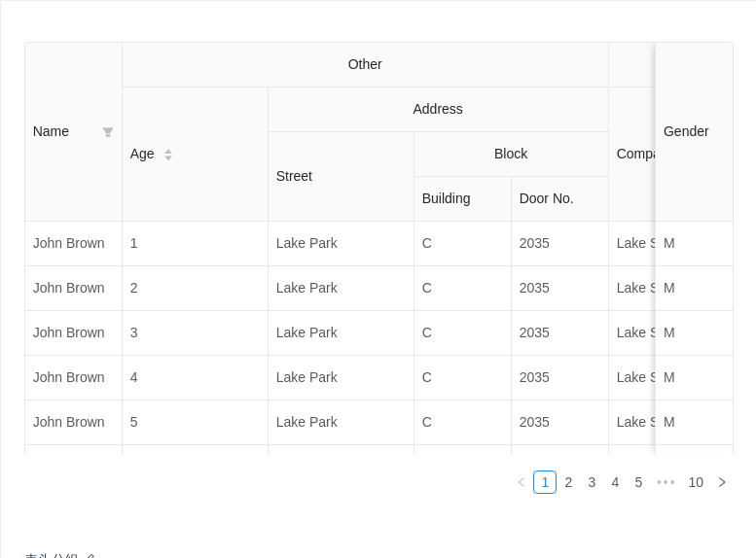Click the Block group header
The image size is (756, 558).
[x=511, y=154]
